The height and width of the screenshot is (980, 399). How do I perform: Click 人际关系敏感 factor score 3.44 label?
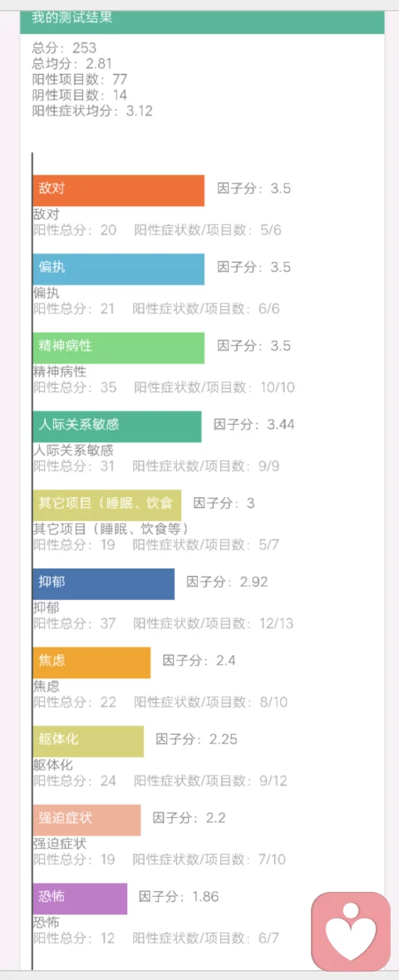(x=254, y=425)
